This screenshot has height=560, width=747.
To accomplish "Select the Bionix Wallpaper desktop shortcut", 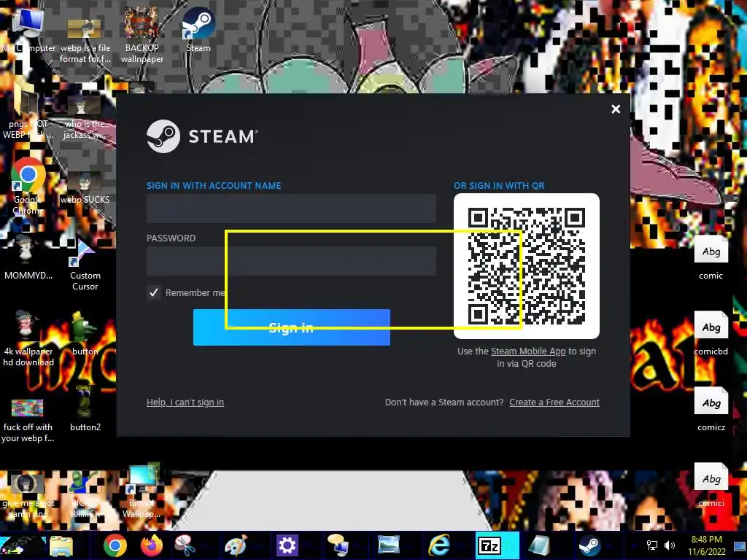I will tap(142, 492).
